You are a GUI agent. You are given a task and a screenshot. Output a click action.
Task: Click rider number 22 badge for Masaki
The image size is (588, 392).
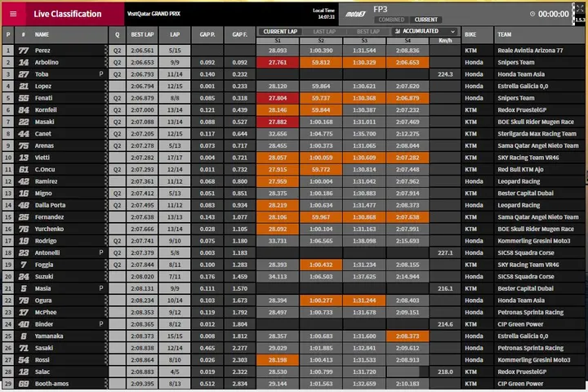pos(23,122)
